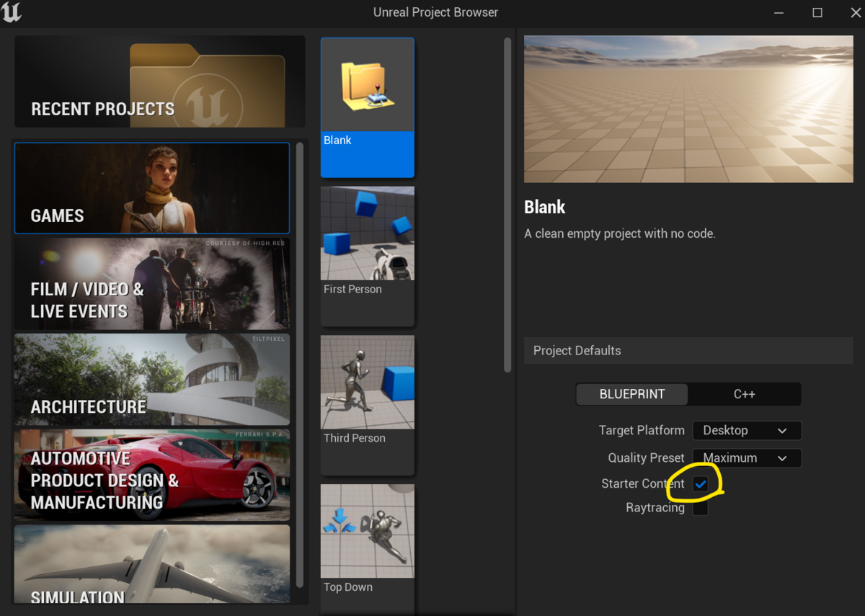Close the Unreal Project Browser window
The height and width of the screenshot is (616, 865).
(854, 12)
